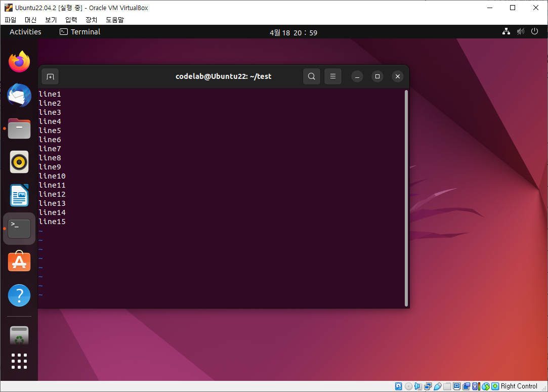Click the hard disk status icon in VirtualBox
Screen dimensions: 548x392
click(x=398, y=386)
